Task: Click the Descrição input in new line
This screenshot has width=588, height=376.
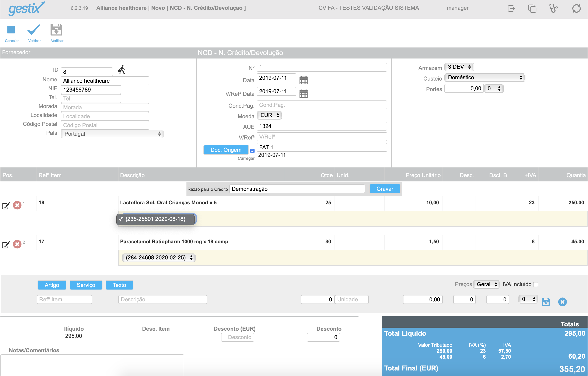Action: coord(163,299)
